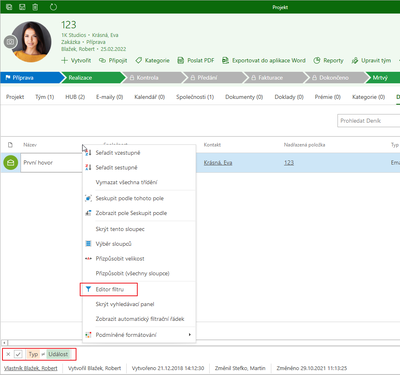Open the green email icon of První hovor row
The width and height of the screenshot is (400, 375).
tap(11, 163)
